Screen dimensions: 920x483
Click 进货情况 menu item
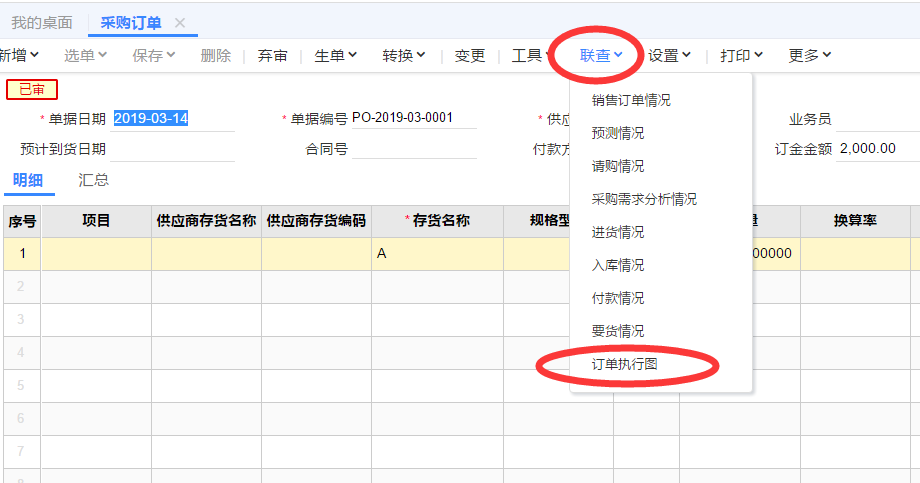click(x=618, y=232)
